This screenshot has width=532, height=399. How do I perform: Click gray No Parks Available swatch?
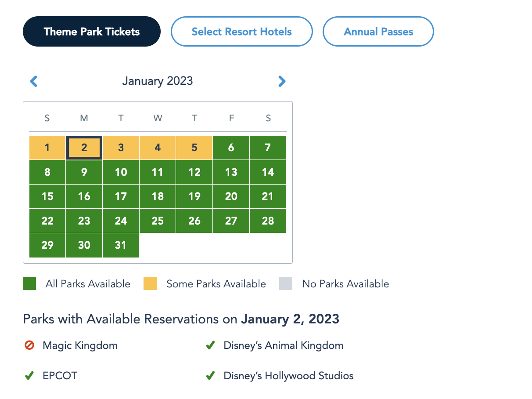click(285, 284)
